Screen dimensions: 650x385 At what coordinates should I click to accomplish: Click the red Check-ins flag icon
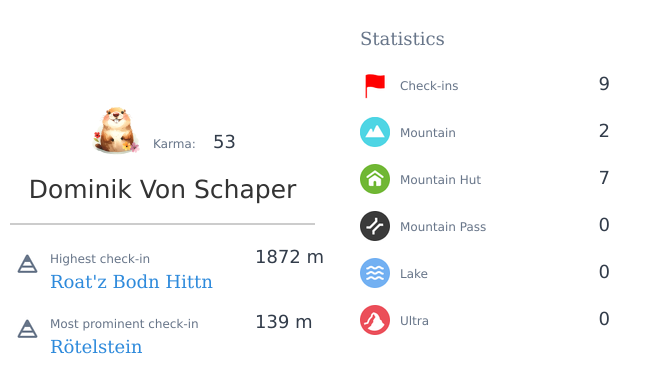[x=375, y=86]
